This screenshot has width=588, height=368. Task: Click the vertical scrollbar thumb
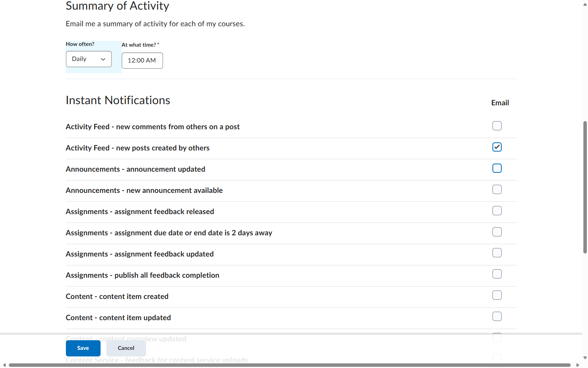[585, 187]
